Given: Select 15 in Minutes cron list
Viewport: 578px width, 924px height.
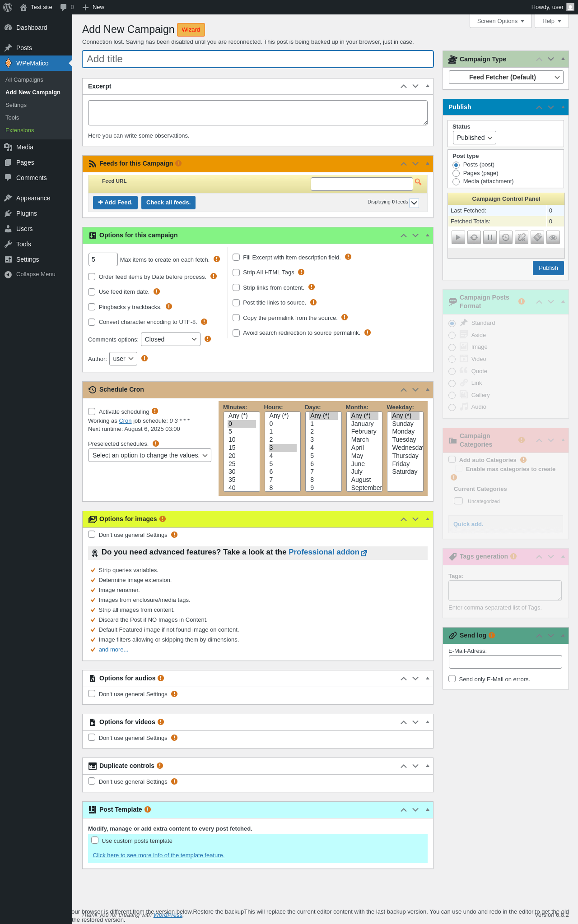Looking at the screenshot, I should (242, 448).
